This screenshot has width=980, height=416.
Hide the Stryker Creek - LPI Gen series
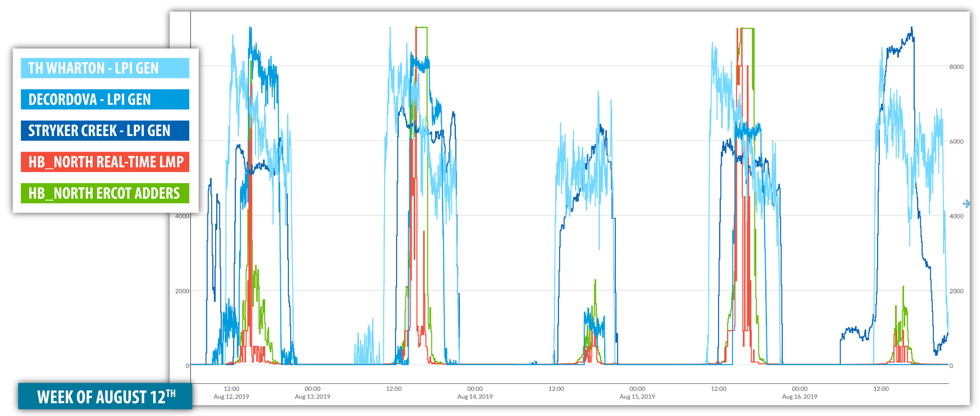click(105, 130)
